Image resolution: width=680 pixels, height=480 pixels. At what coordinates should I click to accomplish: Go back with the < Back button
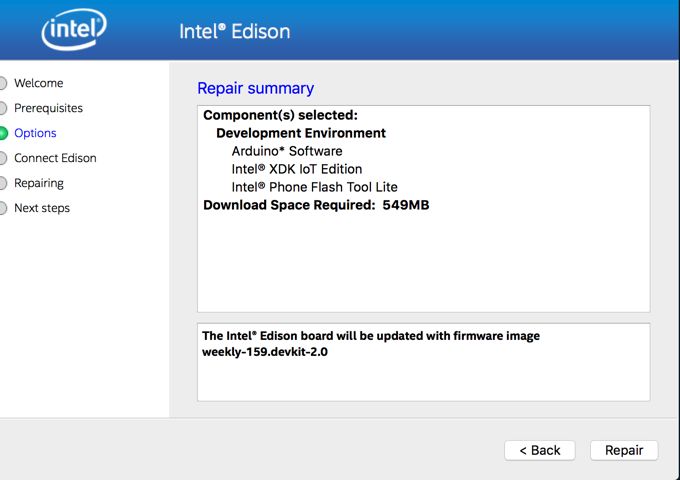coord(540,451)
